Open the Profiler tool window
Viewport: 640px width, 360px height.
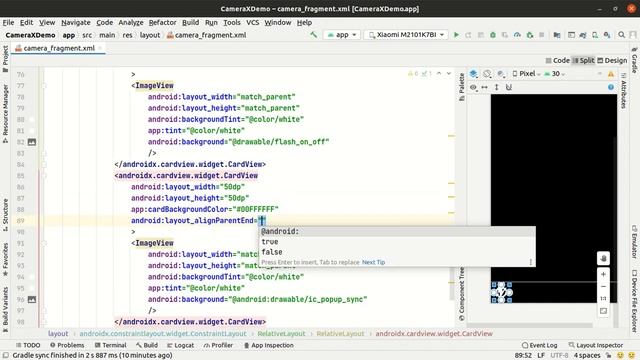tap(218, 345)
